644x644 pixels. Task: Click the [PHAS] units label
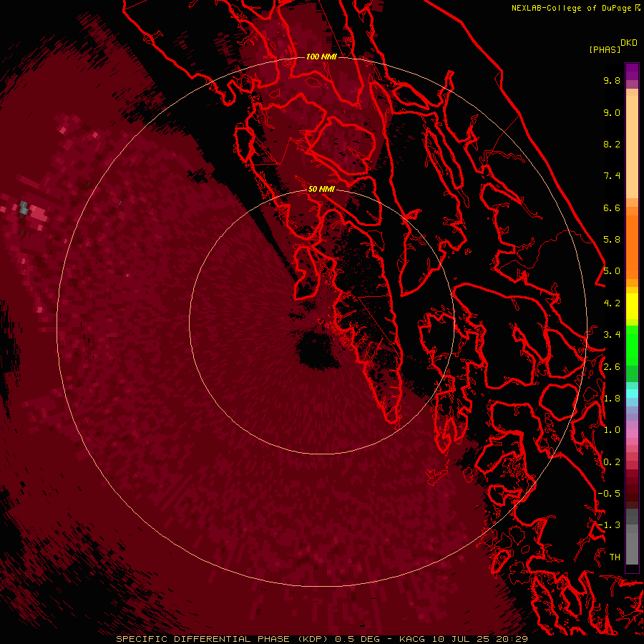pyautogui.click(x=604, y=49)
